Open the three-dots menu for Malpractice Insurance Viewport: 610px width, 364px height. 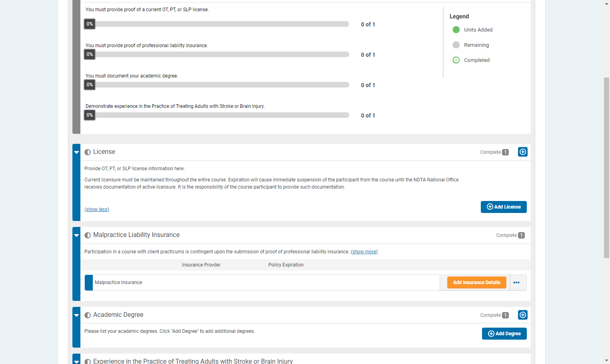516,282
